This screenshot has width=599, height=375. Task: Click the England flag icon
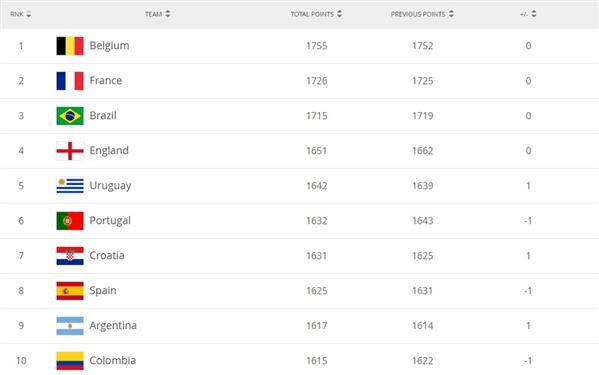[70, 151]
